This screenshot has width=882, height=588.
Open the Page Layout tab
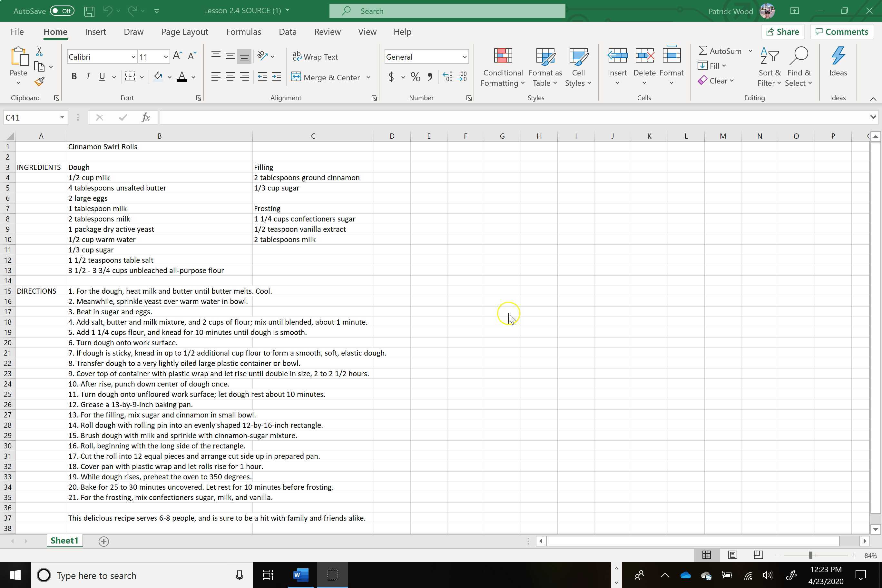pos(184,32)
